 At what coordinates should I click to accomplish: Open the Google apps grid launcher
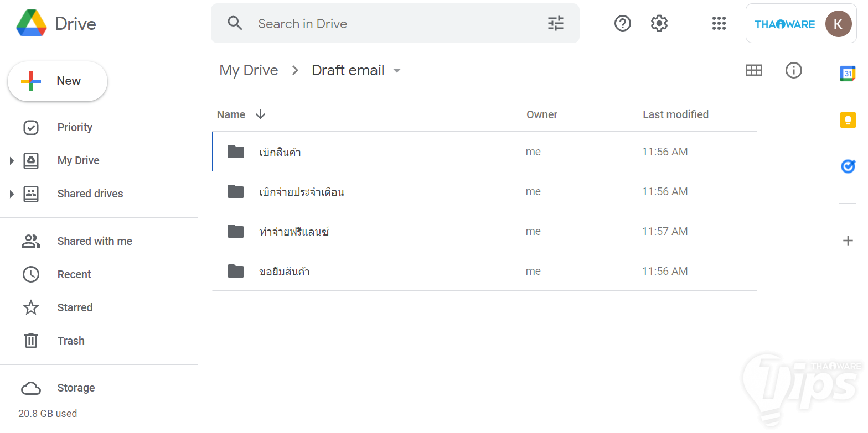[x=719, y=23]
